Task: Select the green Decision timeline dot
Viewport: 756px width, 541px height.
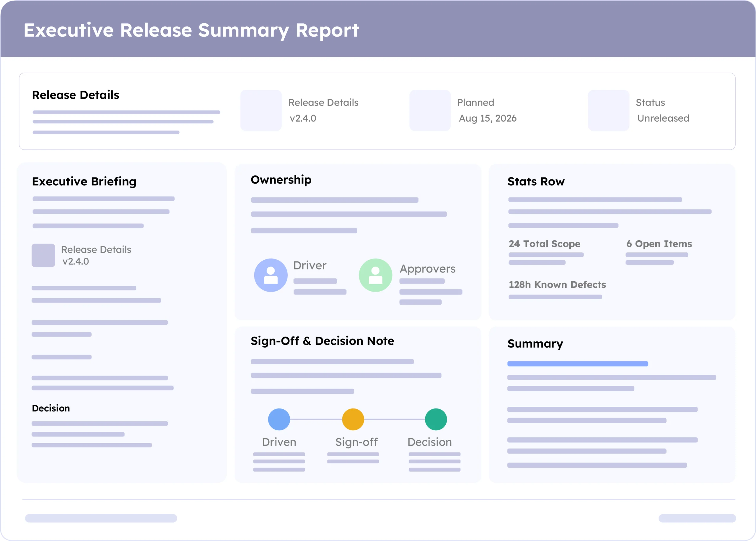Action: pos(436,419)
